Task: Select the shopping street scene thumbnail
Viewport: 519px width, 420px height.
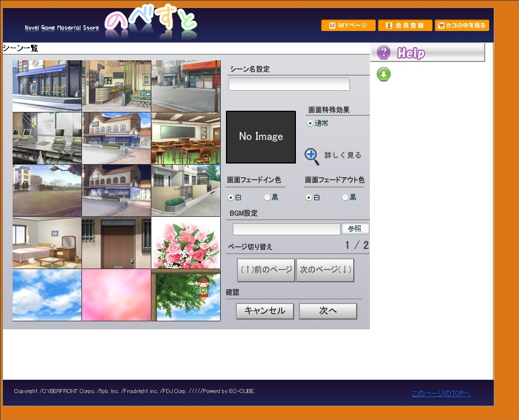Action: point(186,86)
